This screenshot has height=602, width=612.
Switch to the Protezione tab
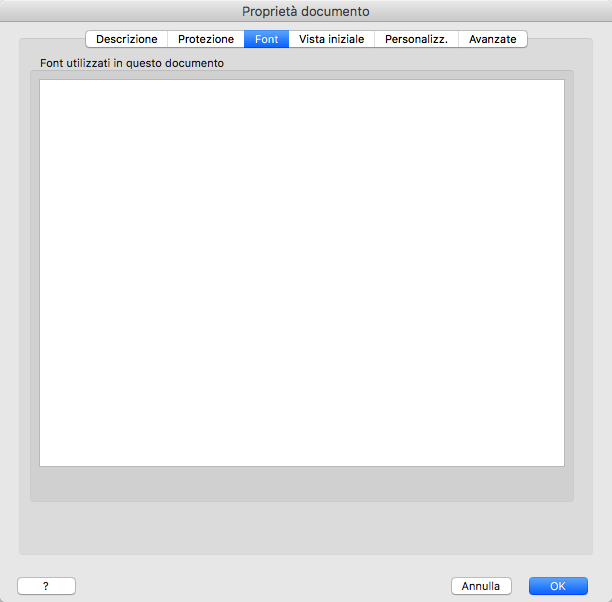tap(206, 39)
